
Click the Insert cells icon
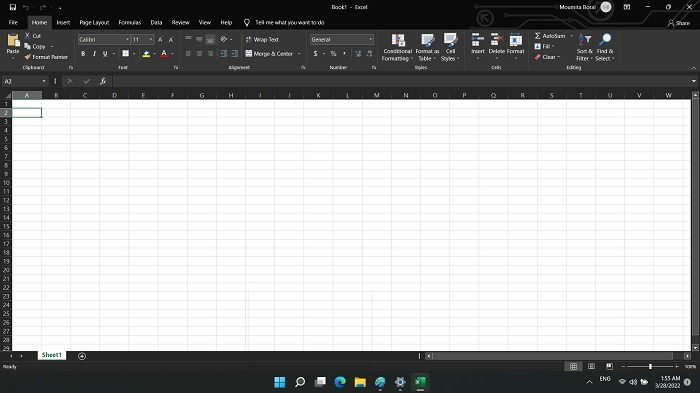pos(478,40)
